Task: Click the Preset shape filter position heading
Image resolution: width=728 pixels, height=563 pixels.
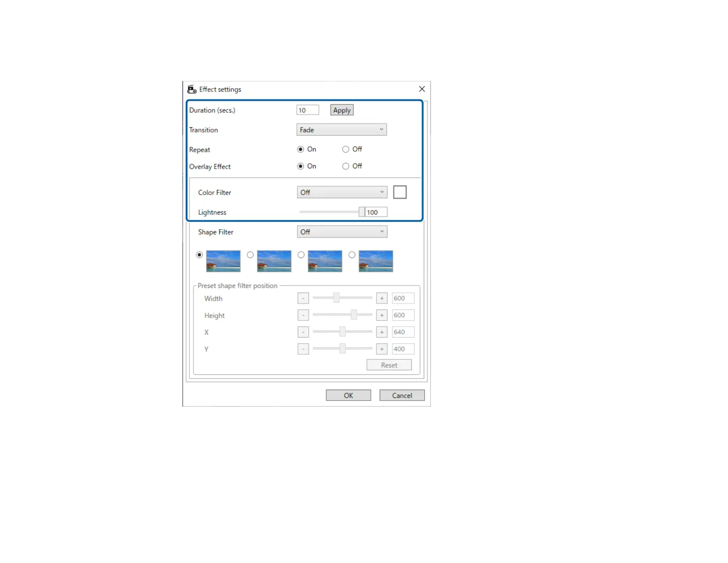Action: coord(238,286)
